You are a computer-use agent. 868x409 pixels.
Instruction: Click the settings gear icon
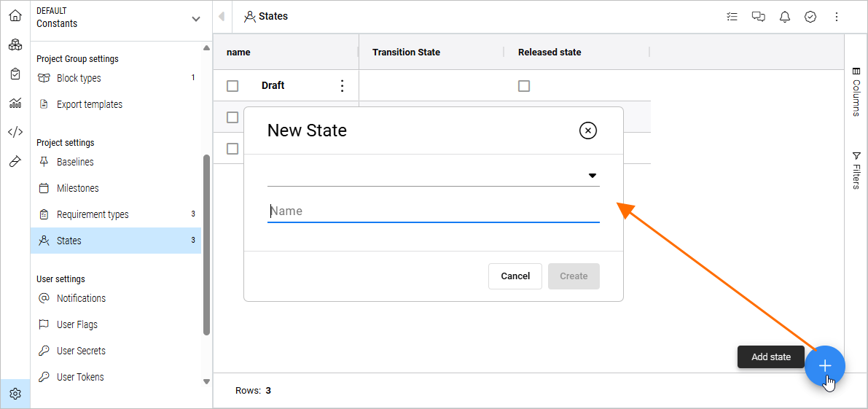(15, 394)
